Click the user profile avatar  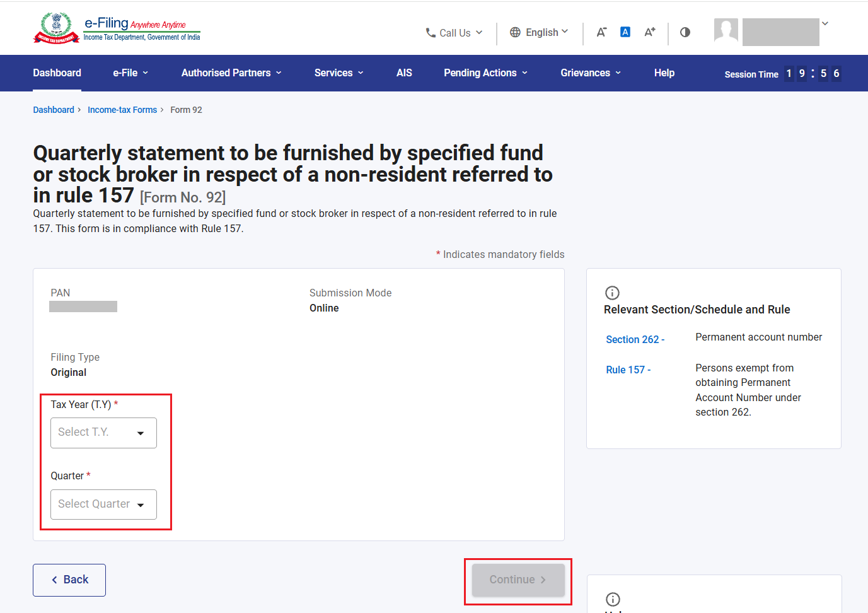point(726,32)
